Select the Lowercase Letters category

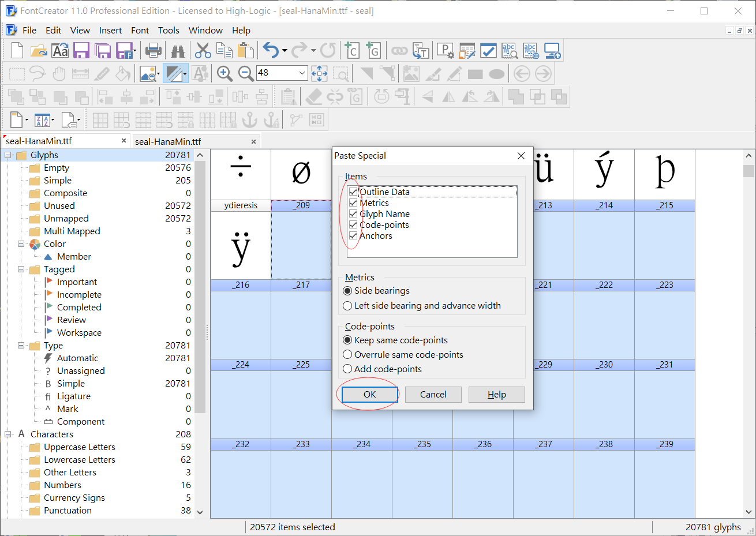click(x=80, y=460)
